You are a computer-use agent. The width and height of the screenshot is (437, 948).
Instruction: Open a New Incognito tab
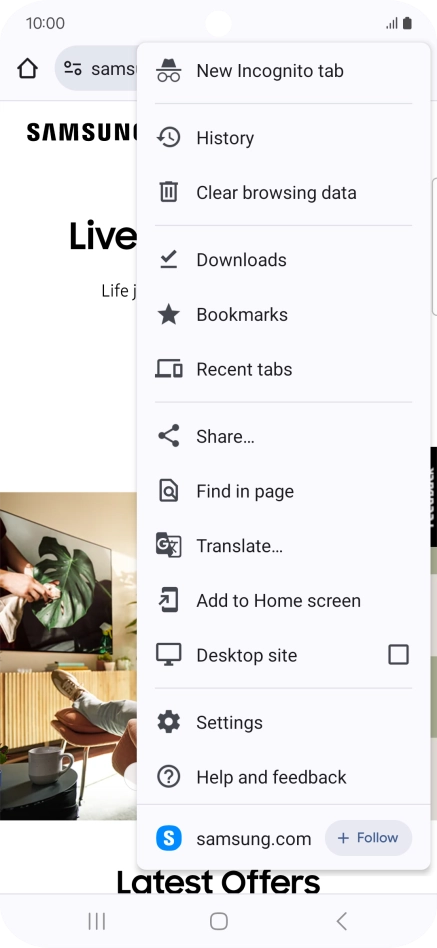click(283, 71)
